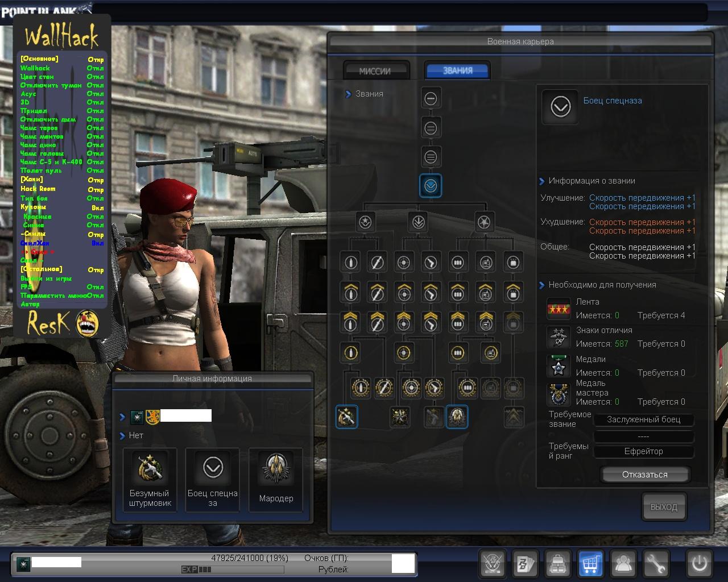Screen dimensions: 728x582
Task: Toggle the FPS option in the cheat menu
Action: pyautogui.click(x=61, y=286)
